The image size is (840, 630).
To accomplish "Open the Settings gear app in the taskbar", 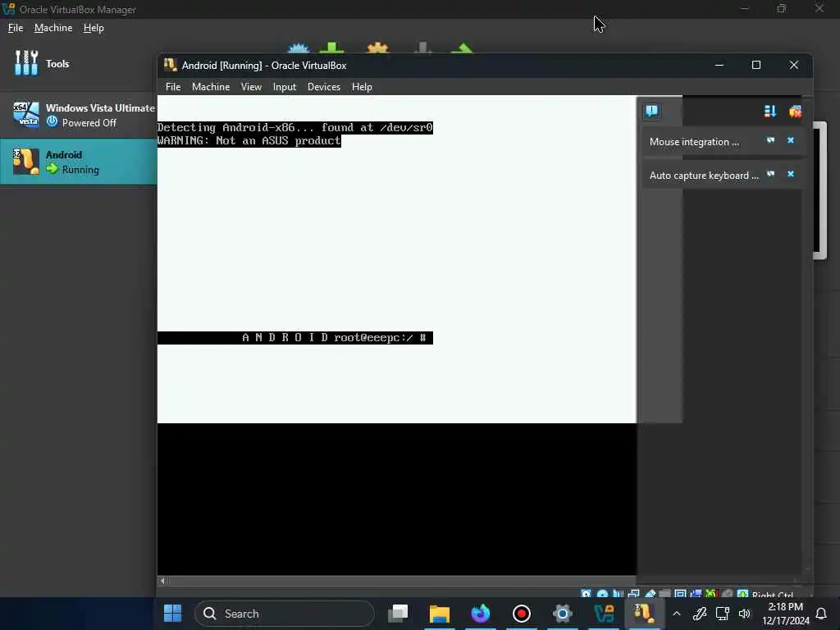I will coord(563,613).
